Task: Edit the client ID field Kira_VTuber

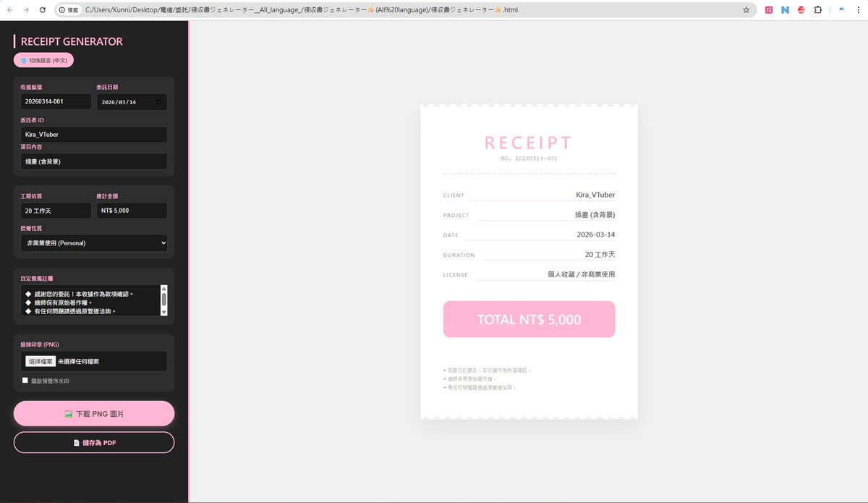Action: pos(94,135)
